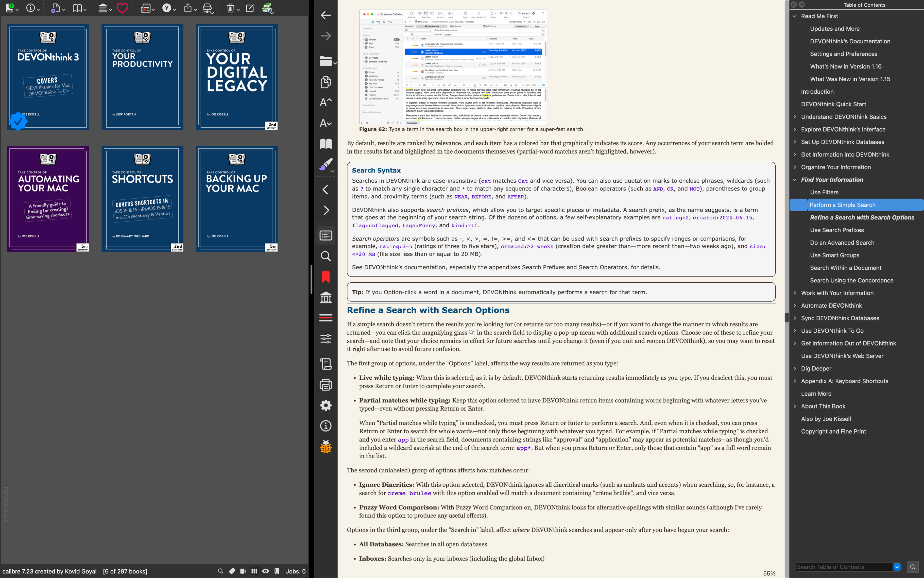Collapse the Find Your Information section

click(x=794, y=180)
